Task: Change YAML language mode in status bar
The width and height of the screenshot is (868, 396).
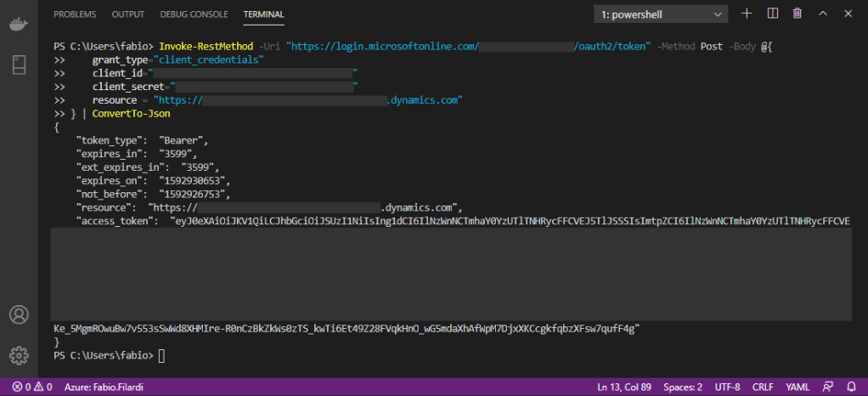Action: point(797,387)
